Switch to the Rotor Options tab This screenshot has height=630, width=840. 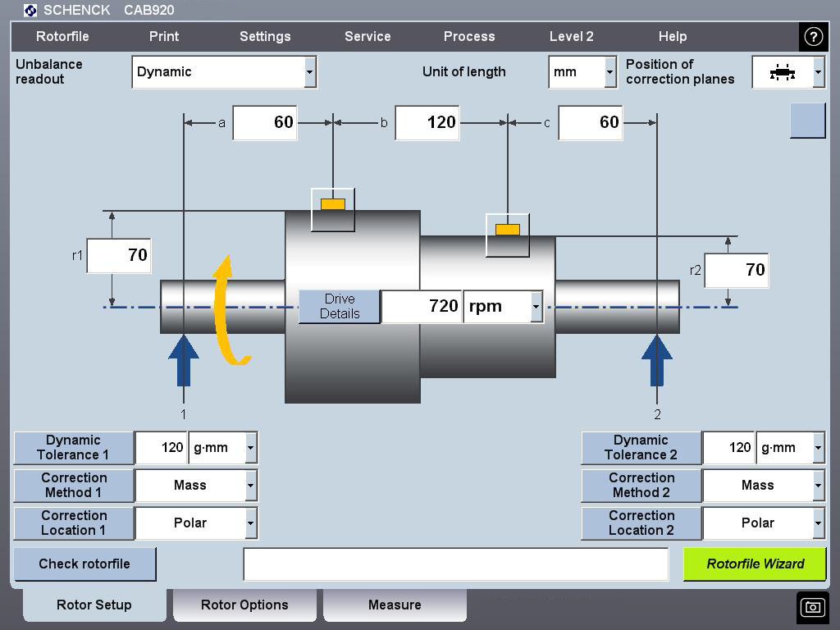pos(244,605)
